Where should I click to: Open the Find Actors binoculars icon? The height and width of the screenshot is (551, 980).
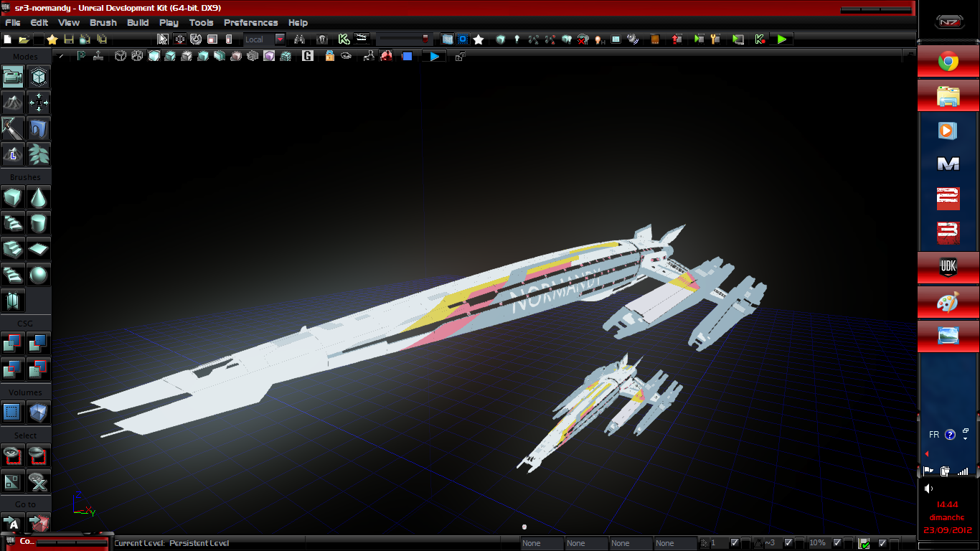coord(299,39)
